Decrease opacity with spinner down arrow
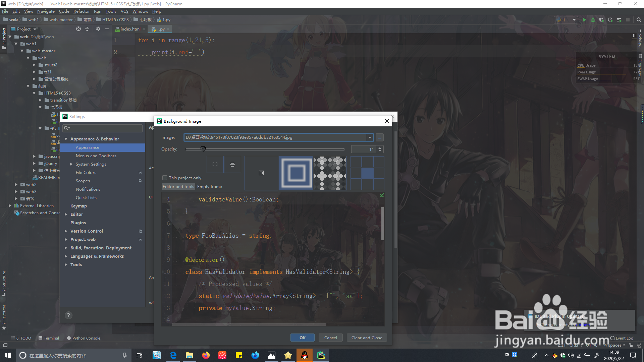Image resolution: width=644 pixels, height=362 pixels. pyautogui.click(x=380, y=151)
